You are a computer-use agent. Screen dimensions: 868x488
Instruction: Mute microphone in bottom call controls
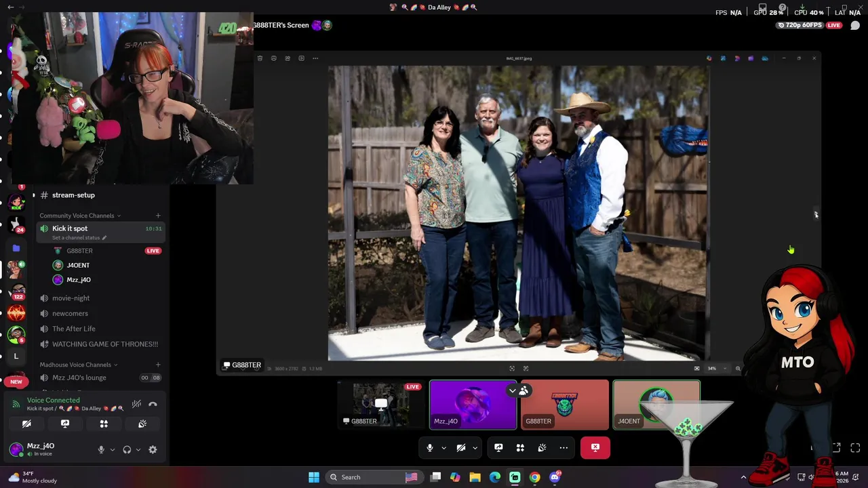click(429, 447)
